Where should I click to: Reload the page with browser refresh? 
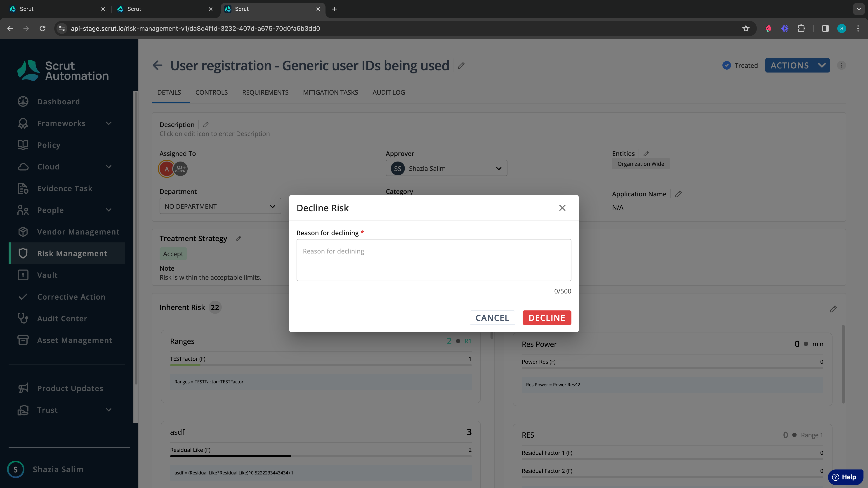coord(42,28)
